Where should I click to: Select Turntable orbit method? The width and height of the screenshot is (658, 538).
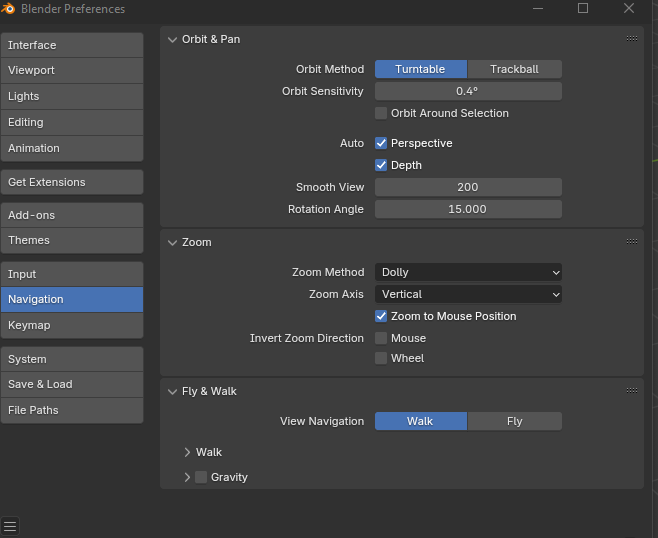pyautogui.click(x=421, y=69)
